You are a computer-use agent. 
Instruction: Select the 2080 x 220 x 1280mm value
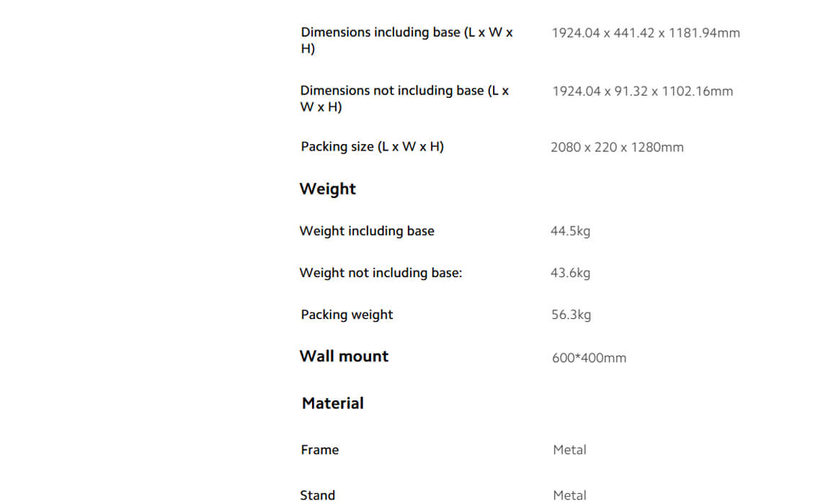point(617,148)
